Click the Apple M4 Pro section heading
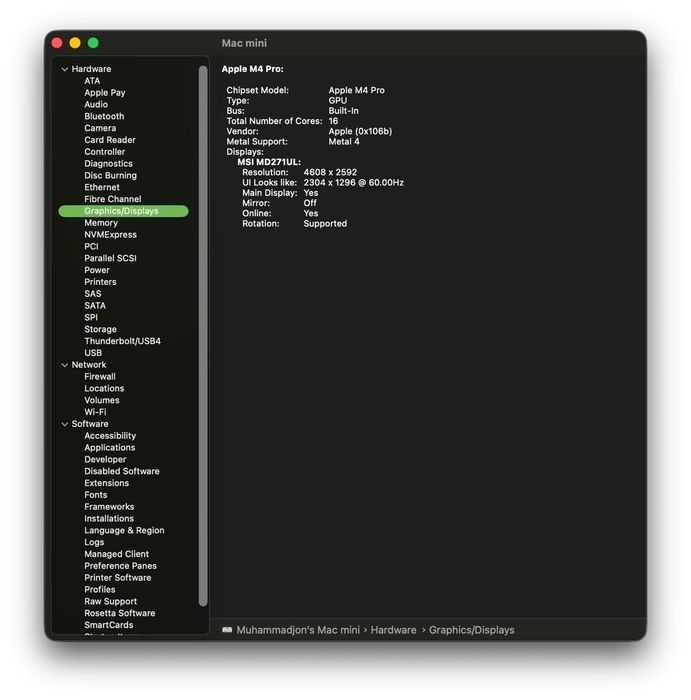The width and height of the screenshot is (691, 700). click(x=252, y=69)
